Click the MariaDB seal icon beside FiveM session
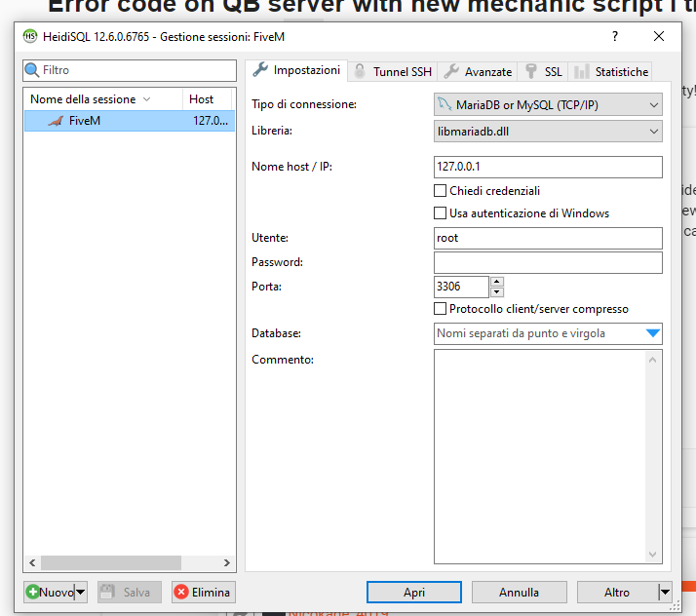This screenshot has height=616, width=696. (56, 121)
